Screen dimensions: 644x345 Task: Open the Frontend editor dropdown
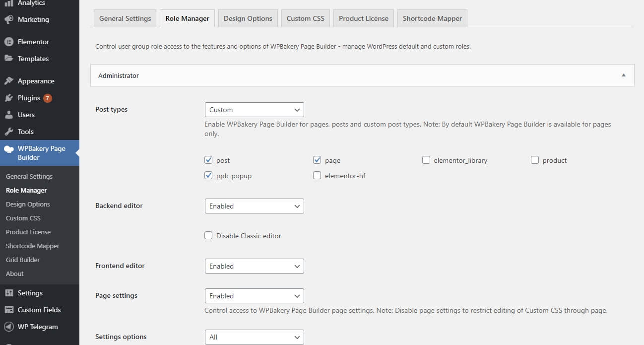click(x=254, y=266)
